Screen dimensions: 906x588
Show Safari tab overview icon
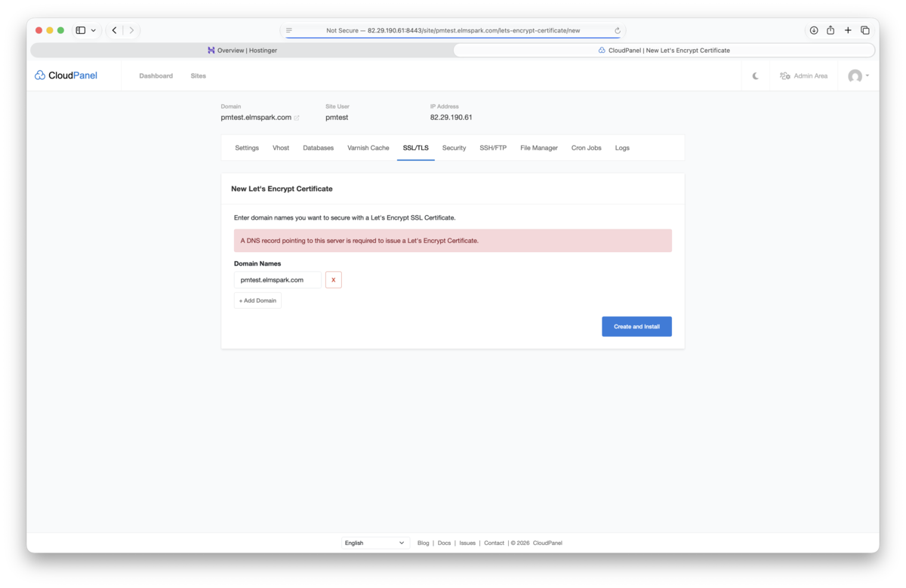click(x=865, y=30)
